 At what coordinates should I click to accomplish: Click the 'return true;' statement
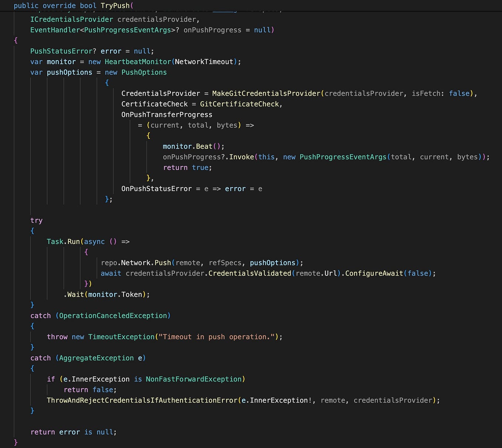click(187, 168)
